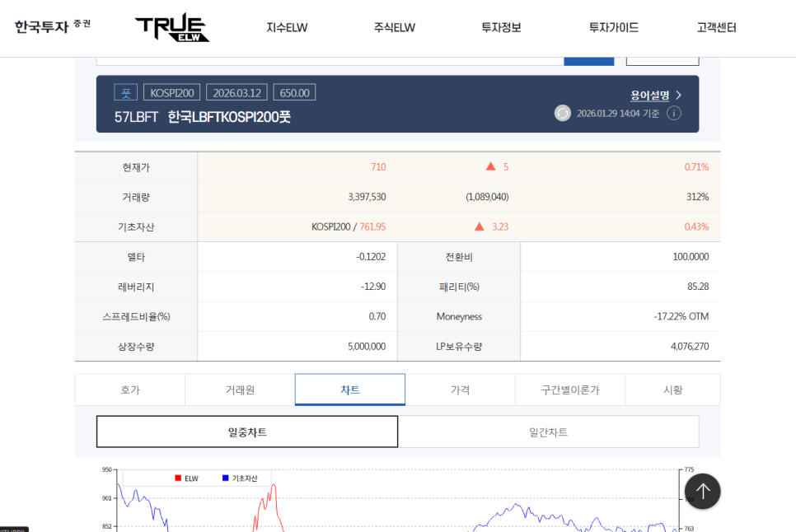Click the refresh icon beside the timestamp
The image size is (796, 532).
pyautogui.click(x=563, y=113)
